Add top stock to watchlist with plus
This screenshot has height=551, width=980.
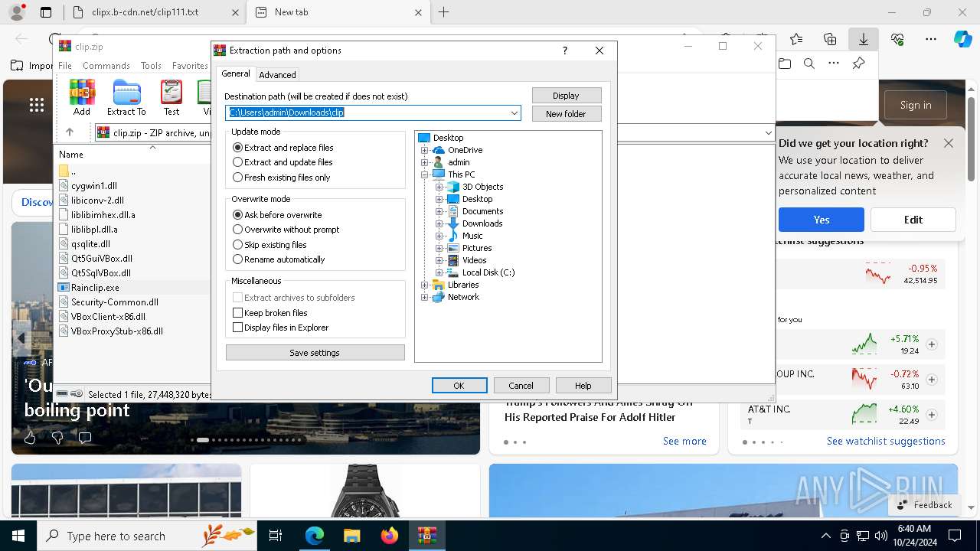pyautogui.click(x=932, y=344)
